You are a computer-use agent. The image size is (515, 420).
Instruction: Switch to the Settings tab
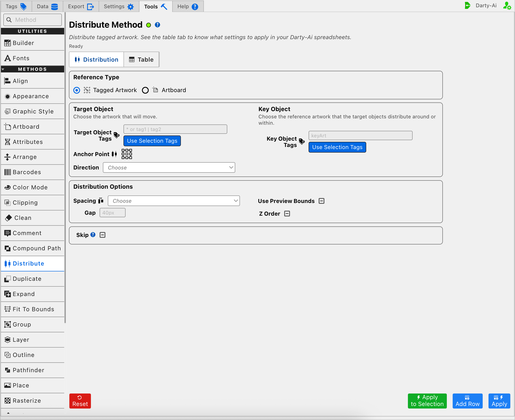point(119,7)
